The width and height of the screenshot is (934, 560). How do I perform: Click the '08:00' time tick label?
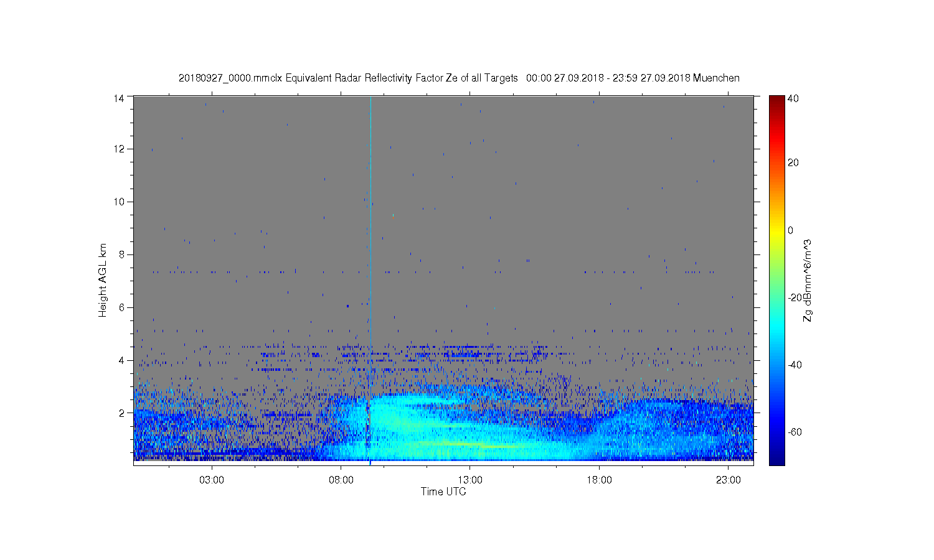(x=341, y=480)
